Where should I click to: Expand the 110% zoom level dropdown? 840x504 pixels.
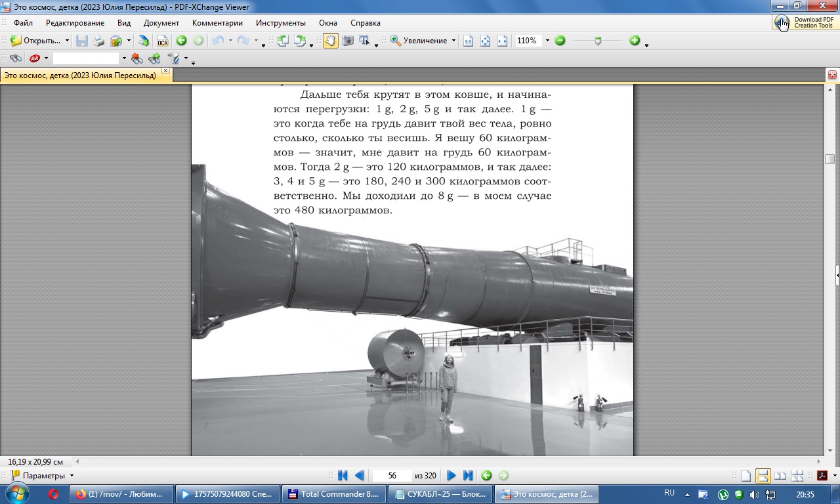point(547,41)
